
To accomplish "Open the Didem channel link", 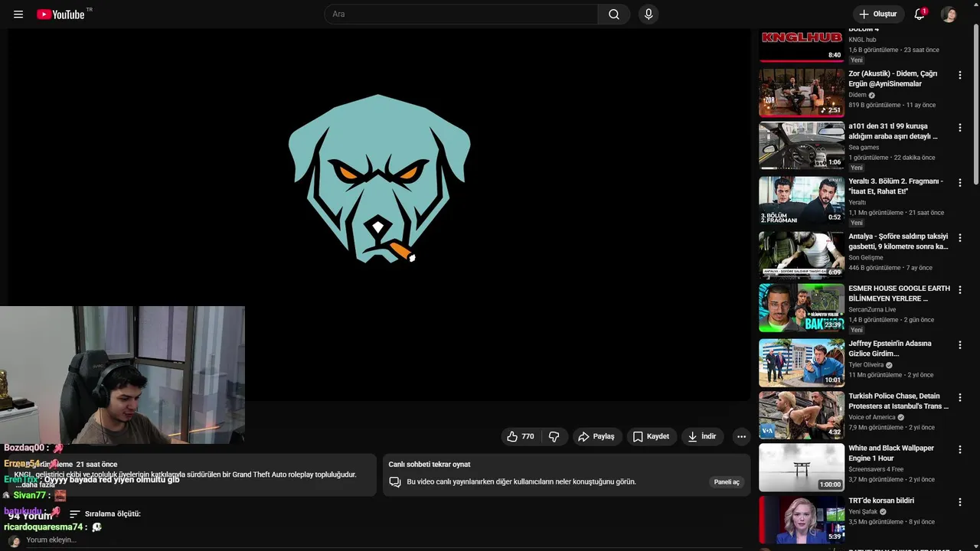I will (x=857, y=95).
